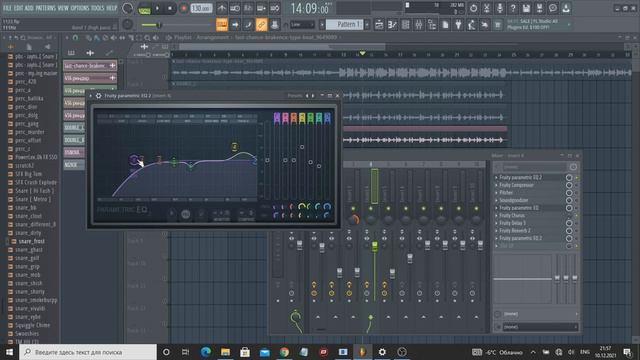Click the render/export audio icon
The height and width of the screenshot is (360, 640).
pyautogui.click(x=540, y=8)
